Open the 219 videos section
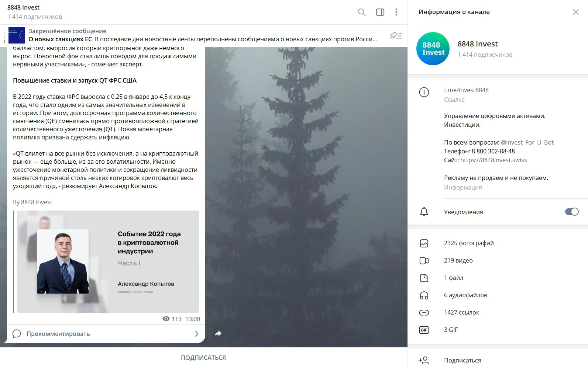This screenshot has height=368, width=588. [498, 261]
